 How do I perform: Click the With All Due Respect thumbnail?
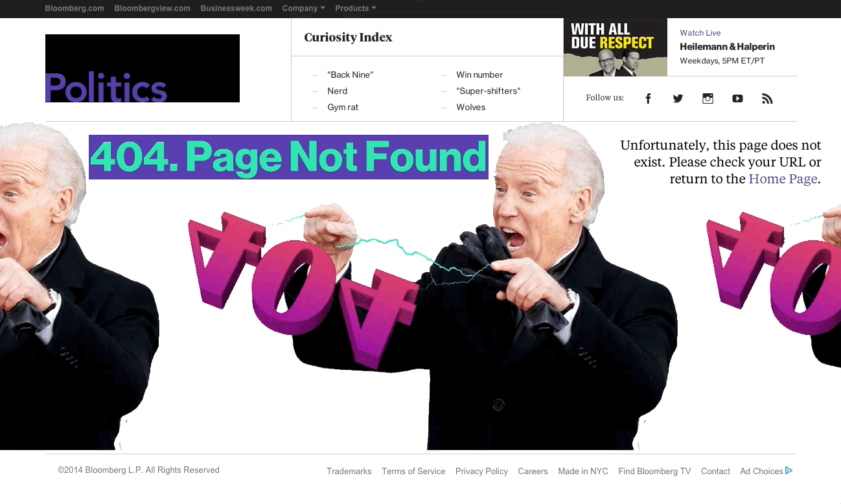coord(615,47)
